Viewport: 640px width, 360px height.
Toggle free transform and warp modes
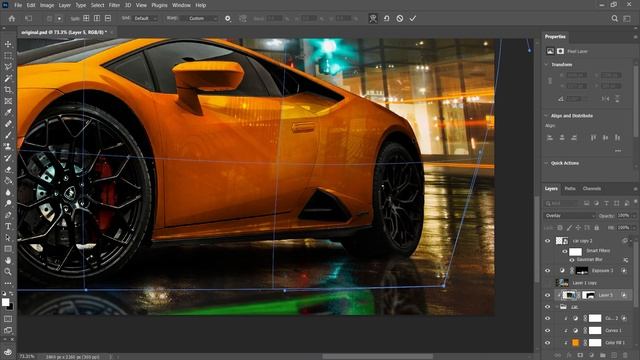[x=373, y=18]
